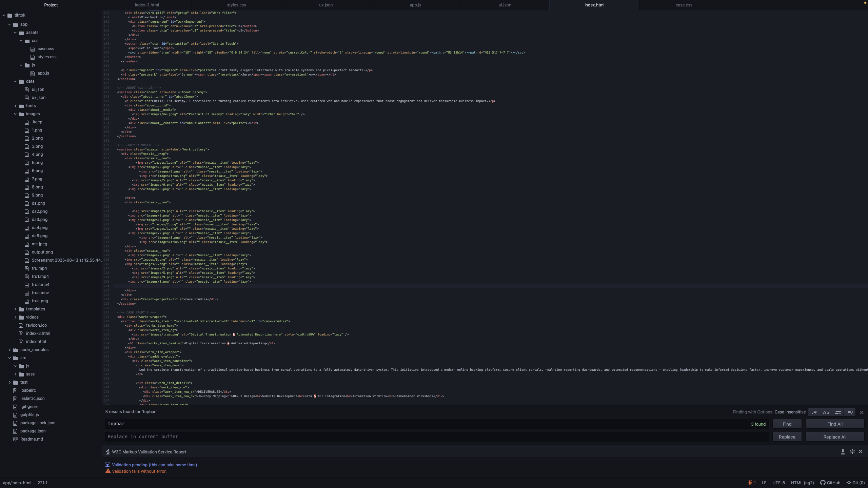This screenshot has width=868, height=488.
Task: Open Git (0) panel from status bar
Action: [x=855, y=483]
